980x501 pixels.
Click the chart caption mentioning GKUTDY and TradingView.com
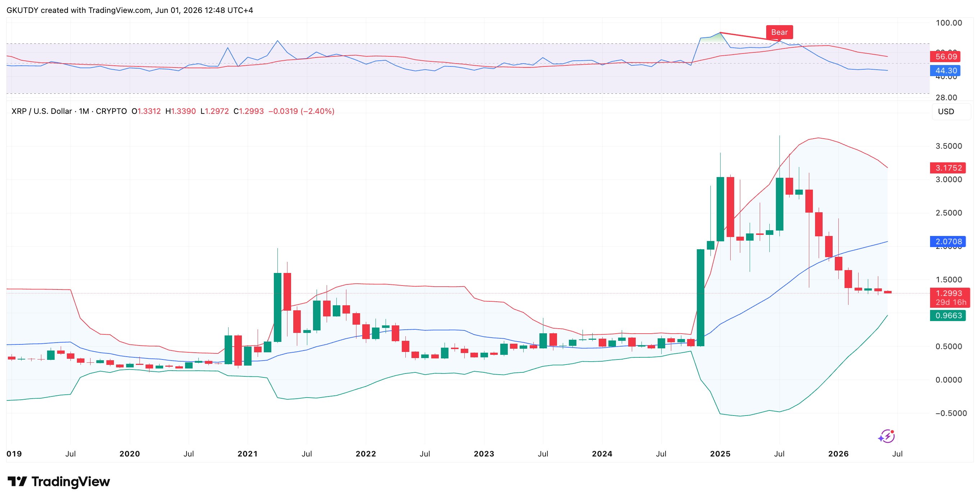(130, 10)
